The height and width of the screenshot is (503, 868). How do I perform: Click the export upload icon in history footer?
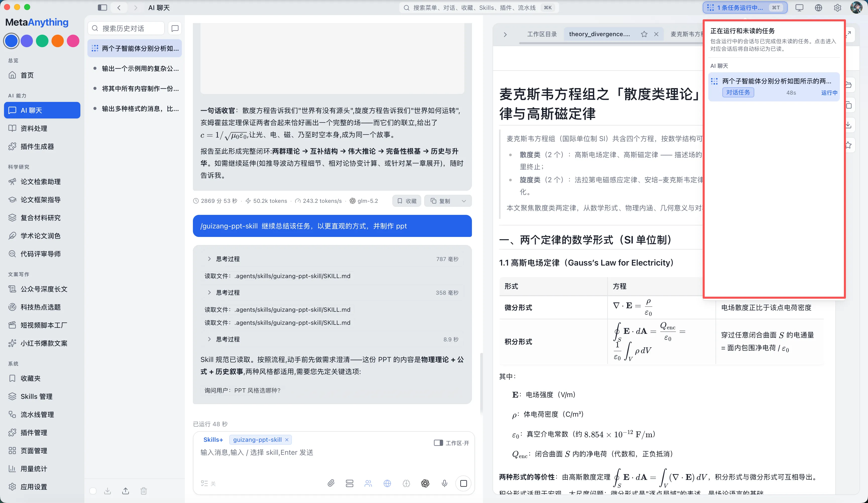point(126,491)
